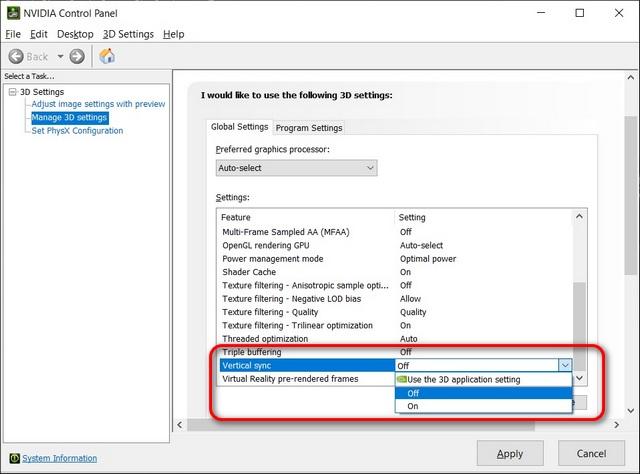Collapse the 3D Settings tree node
This screenshot has width=640, height=474.
click(13, 92)
